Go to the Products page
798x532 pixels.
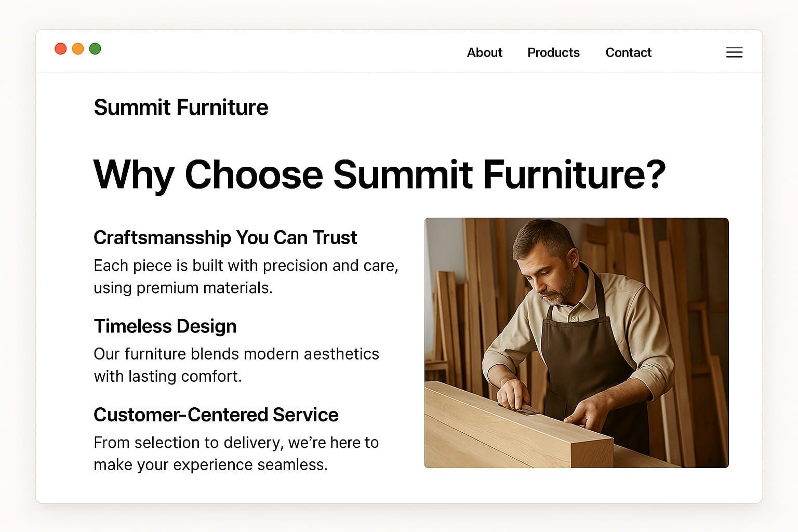(553, 52)
